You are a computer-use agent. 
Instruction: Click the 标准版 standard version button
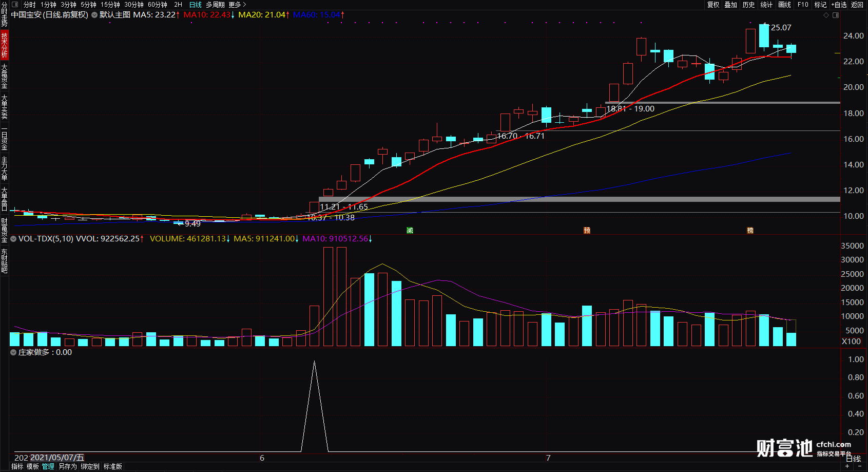pos(113,466)
